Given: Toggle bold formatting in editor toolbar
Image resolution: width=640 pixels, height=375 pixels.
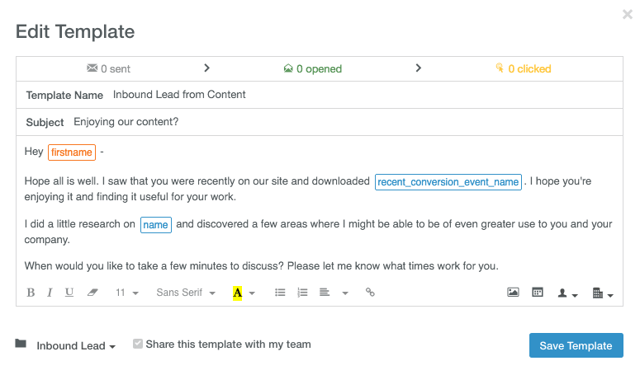Looking at the screenshot, I should pos(31,293).
